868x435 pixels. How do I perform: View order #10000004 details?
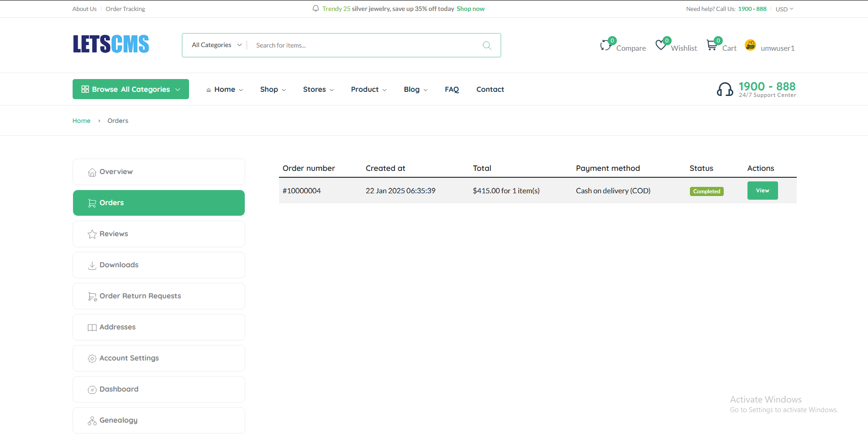click(x=762, y=191)
